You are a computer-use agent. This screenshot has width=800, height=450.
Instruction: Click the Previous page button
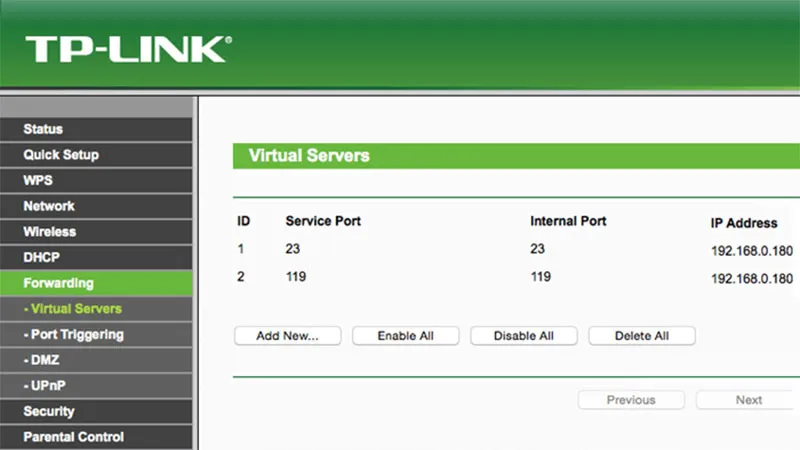(x=631, y=400)
